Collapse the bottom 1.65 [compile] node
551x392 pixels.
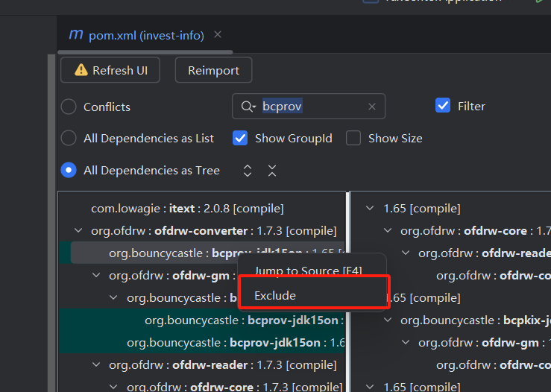pos(370,387)
